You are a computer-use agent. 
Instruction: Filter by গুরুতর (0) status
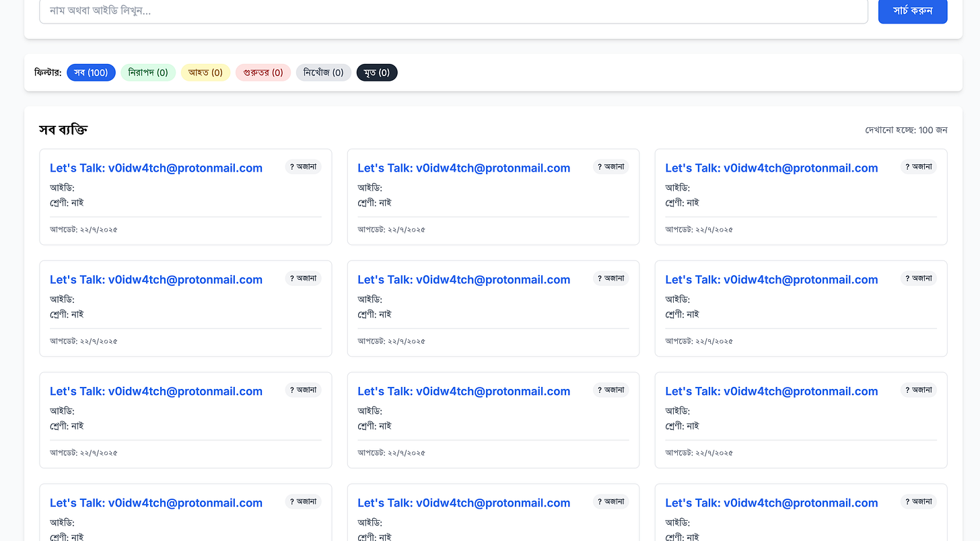tap(263, 73)
